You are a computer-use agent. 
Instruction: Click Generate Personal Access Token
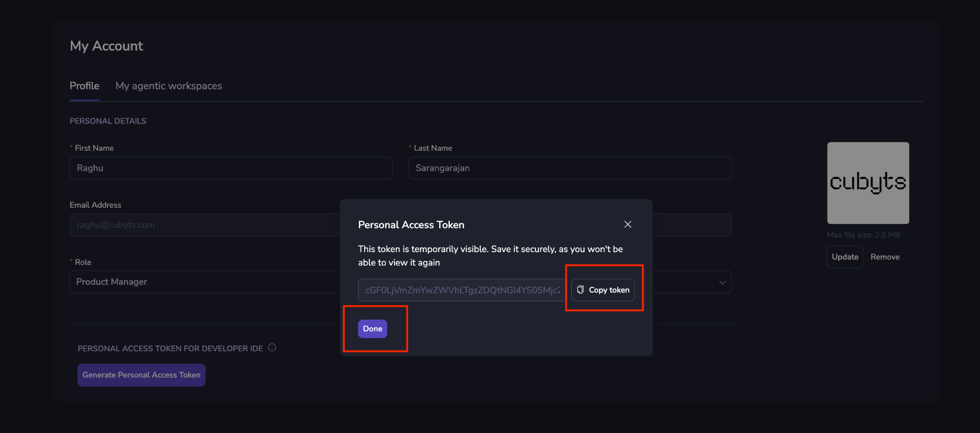pyautogui.click(x=141, y=375)
